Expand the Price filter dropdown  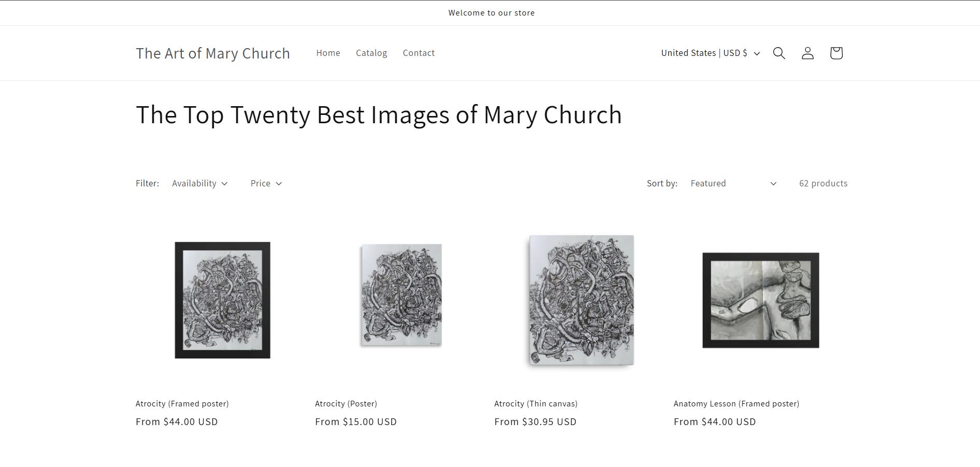coord(266,183)
